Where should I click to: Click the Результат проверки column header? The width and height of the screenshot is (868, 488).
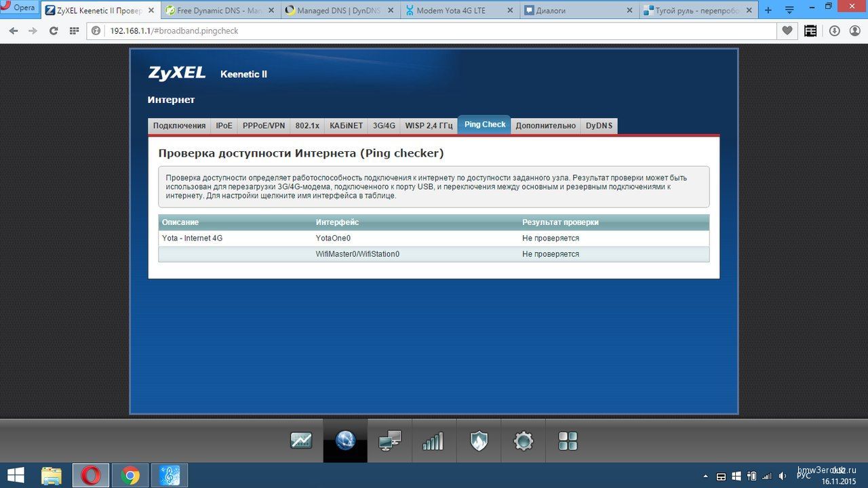(x=560, y=222)
